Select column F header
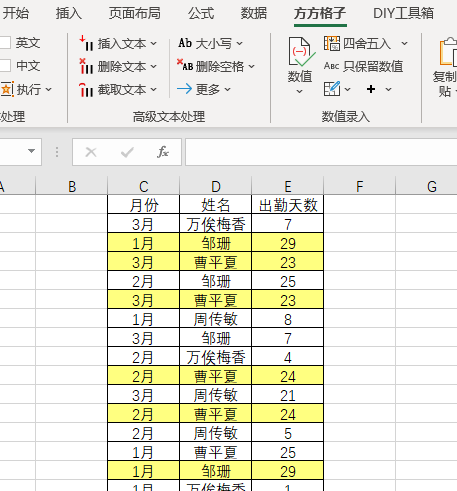This screenshot has height=491, width=457. pos(360,186)
